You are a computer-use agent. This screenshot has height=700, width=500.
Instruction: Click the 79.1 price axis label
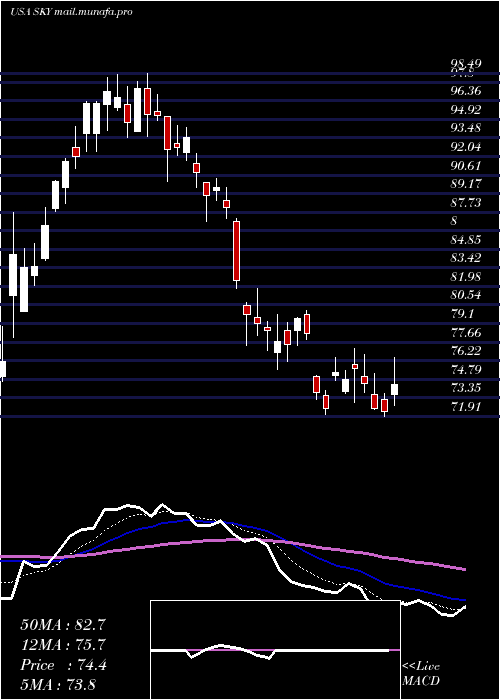[x=462, y=313]
